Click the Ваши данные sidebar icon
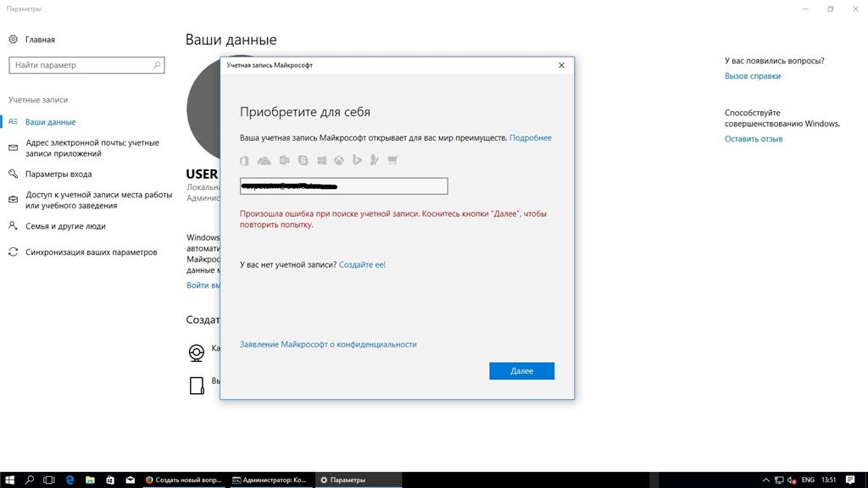 point(14,122)
